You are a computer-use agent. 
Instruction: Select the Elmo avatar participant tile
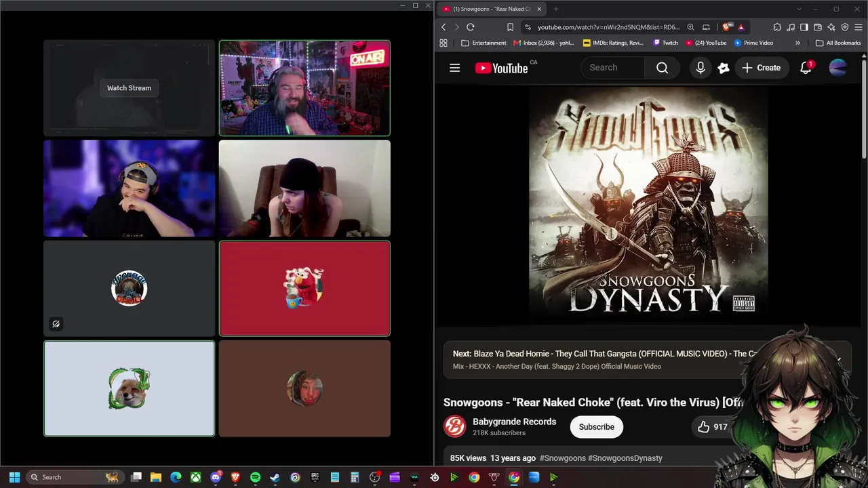304,288
